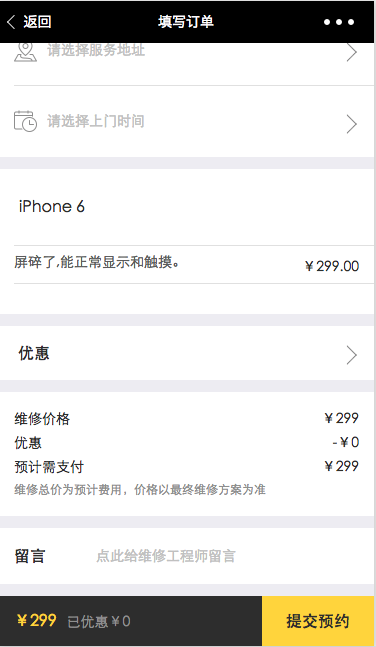Open the 优惠 discount row
Image resolution: width=376 pixels, height=647 pixels.
(x=187, y=353)
